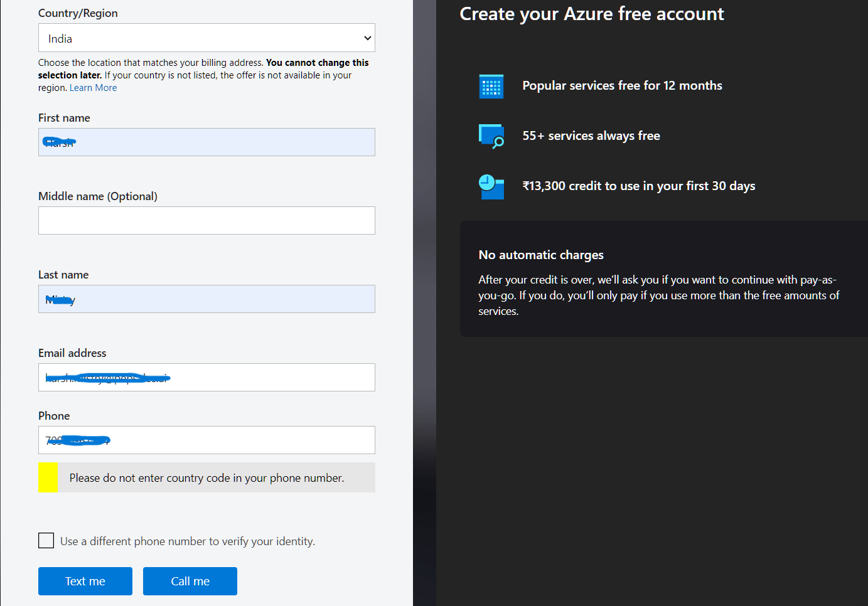Open the Learn More link
Viewport: 868px width, 606px height.
coord(93,87)
